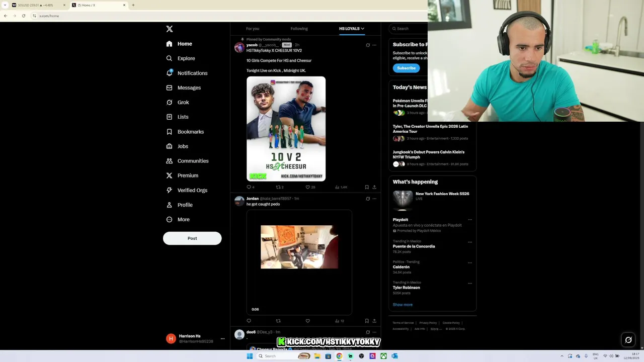Open more options for the Playdoit promotion
The height and width of the screenshot is (362, 644).
470,220
